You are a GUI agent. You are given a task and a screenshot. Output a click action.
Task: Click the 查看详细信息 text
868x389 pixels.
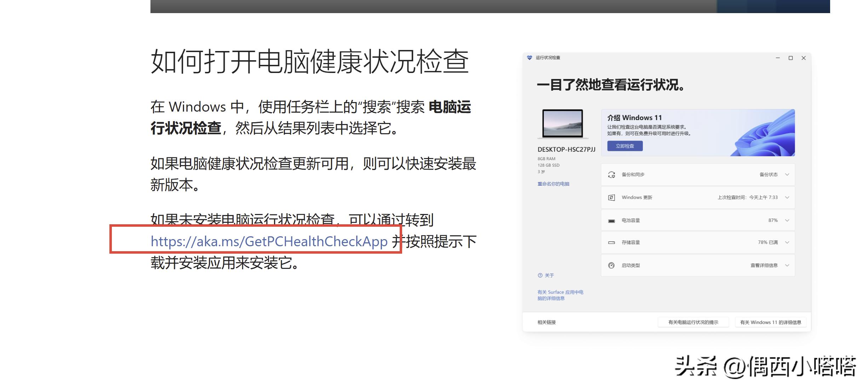pyautogui.click(x=764, y=265)
